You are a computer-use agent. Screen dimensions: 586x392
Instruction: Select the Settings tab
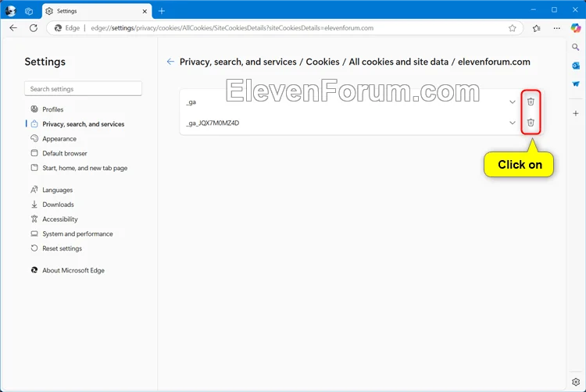[x=97, y=11]
